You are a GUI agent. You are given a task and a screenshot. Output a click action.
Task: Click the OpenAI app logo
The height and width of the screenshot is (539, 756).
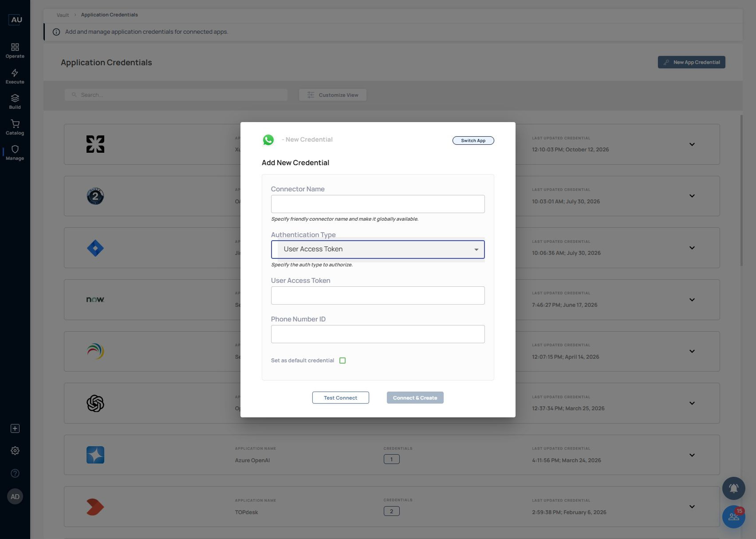pyautogui.click(x=95, y=404)
